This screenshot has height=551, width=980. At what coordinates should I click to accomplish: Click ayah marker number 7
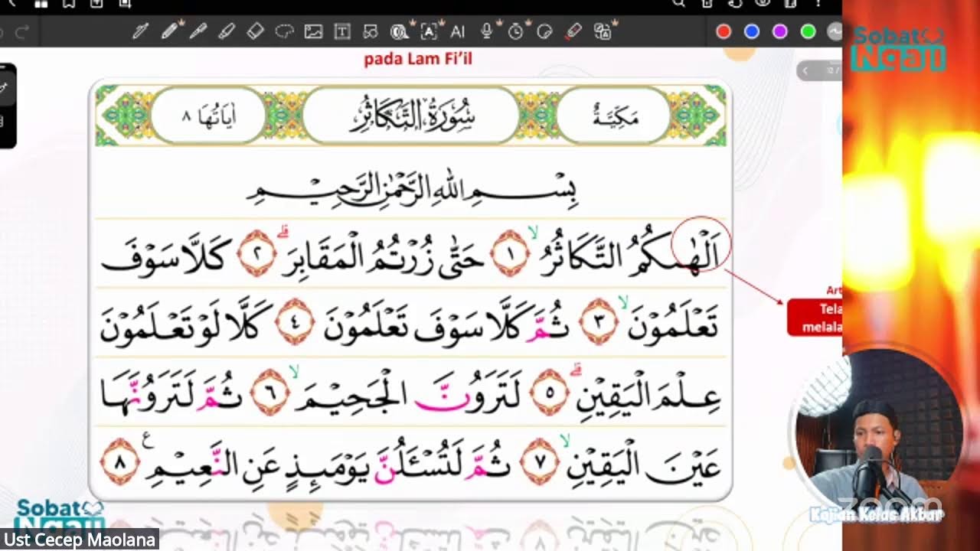tap(539, 461)
